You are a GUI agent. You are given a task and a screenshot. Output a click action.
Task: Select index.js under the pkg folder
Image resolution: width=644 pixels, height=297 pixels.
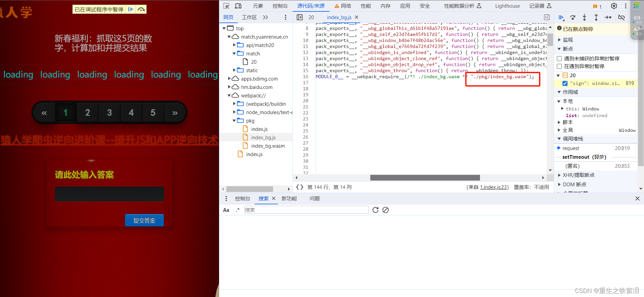click(x=259, y=129)
